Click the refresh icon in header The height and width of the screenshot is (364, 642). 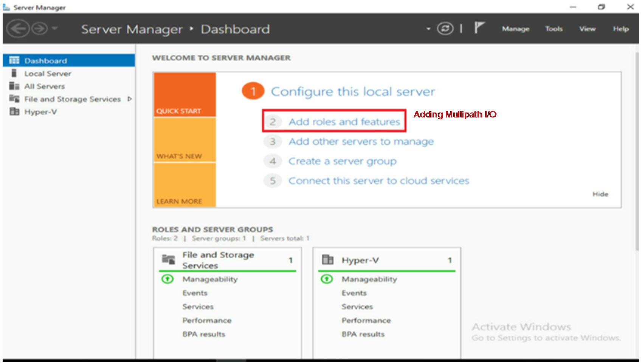(445, 29)
